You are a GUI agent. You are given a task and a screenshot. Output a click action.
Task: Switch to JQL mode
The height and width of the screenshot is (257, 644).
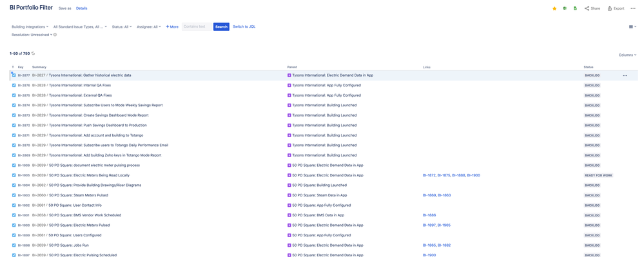[244, 26]
